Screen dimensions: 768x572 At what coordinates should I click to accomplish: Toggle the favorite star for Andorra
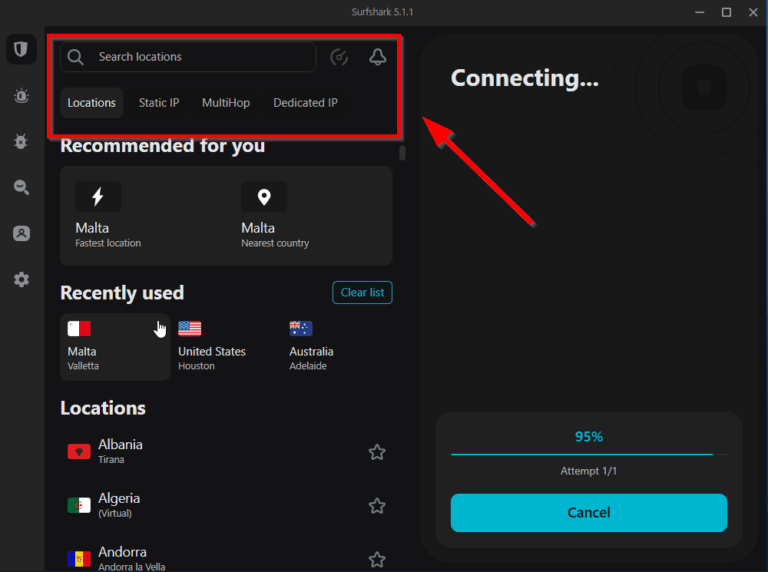(377, 559)
